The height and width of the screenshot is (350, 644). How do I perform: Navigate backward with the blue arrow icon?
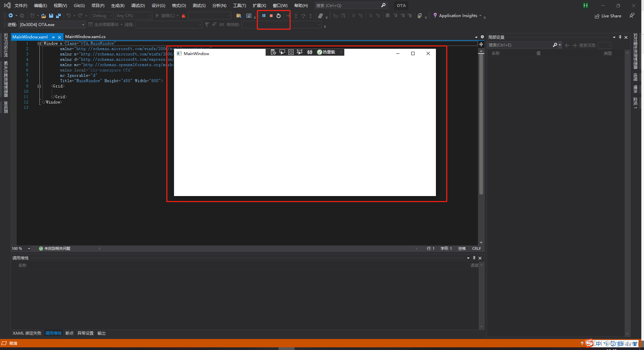[x=11, y=16]
